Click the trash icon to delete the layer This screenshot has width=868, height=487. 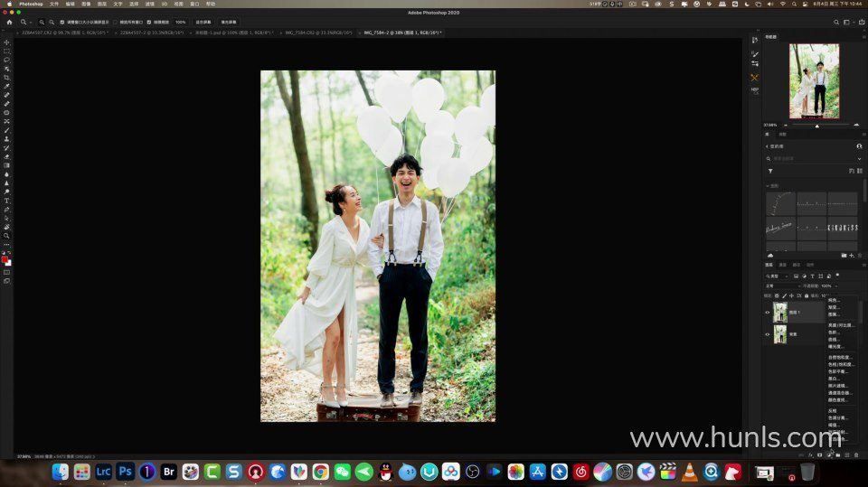(x=856, y=455)
